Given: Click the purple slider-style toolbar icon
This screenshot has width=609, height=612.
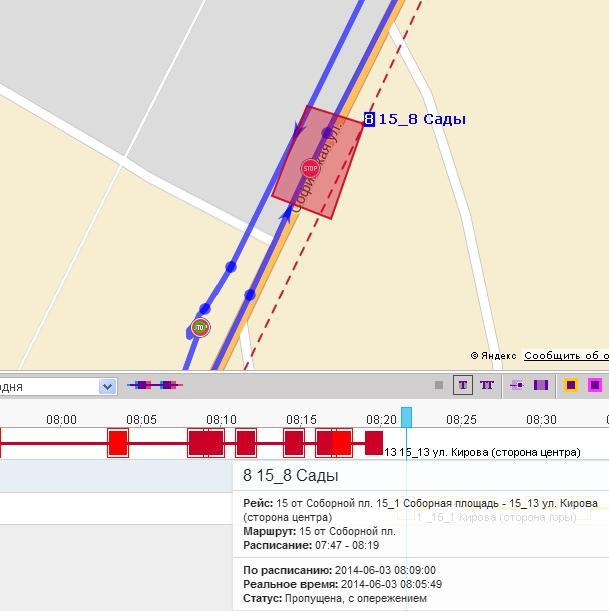Looking at the screenshot, I should point(517,385).
